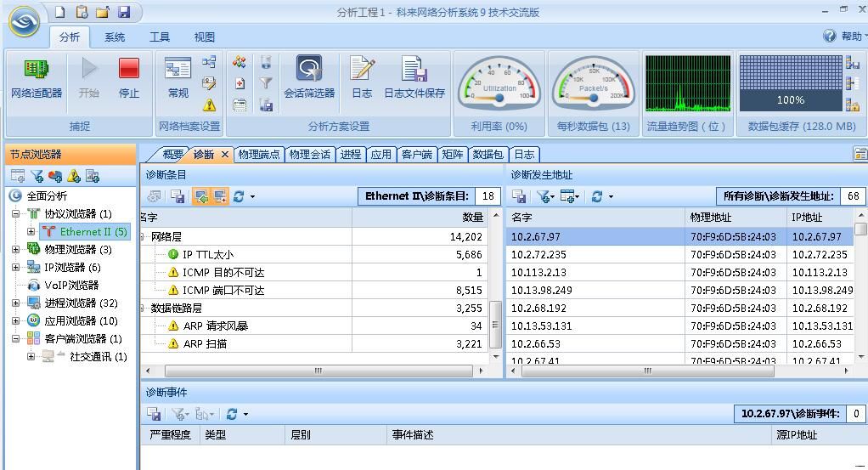Image resolution: width=868 pixels, height=470 pixels.
Task: Click the help question mark icon
Action: click(829, 36)
